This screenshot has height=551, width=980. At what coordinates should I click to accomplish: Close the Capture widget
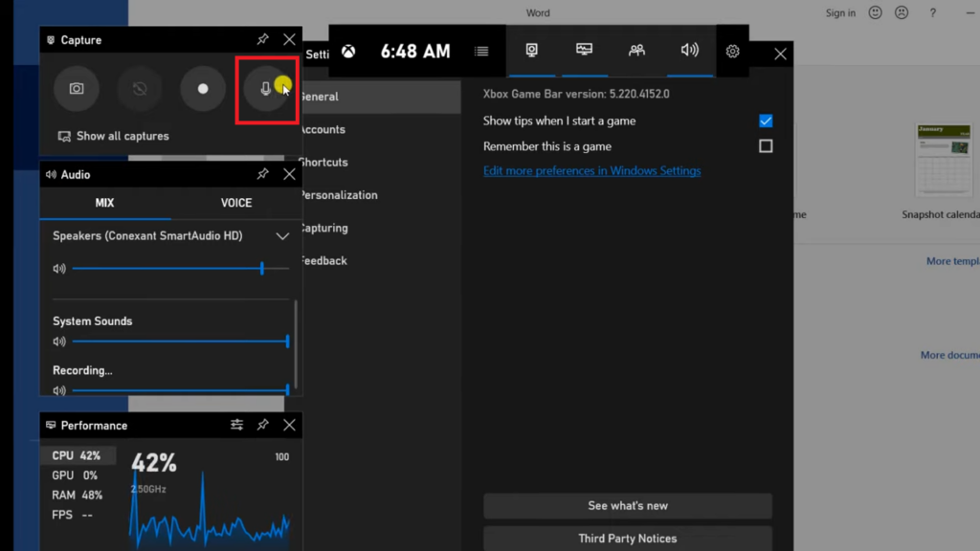289,39
